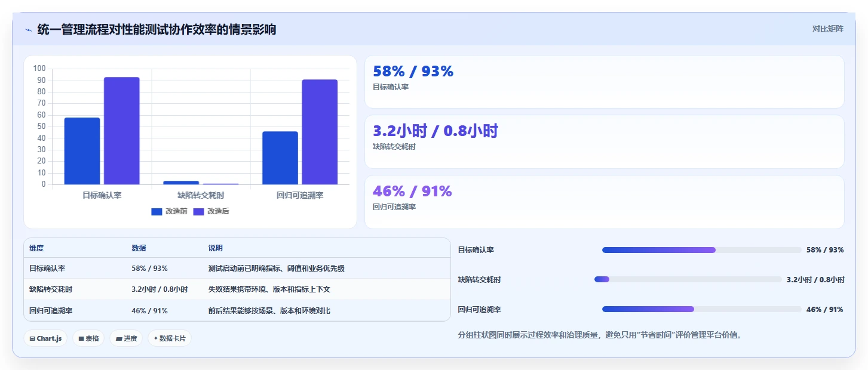The width and height of the screenshot is (868, 370).
Task: Select the 目标确认率 table row cell
Action: [x=47, y=269]
